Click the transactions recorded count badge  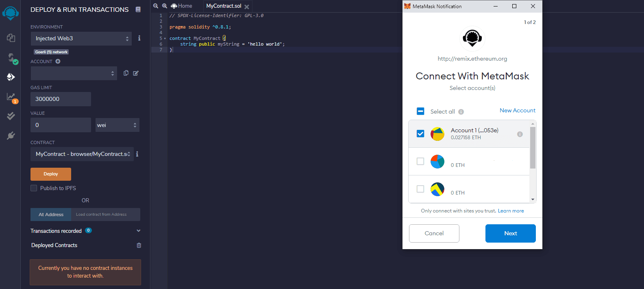[88, 230]
